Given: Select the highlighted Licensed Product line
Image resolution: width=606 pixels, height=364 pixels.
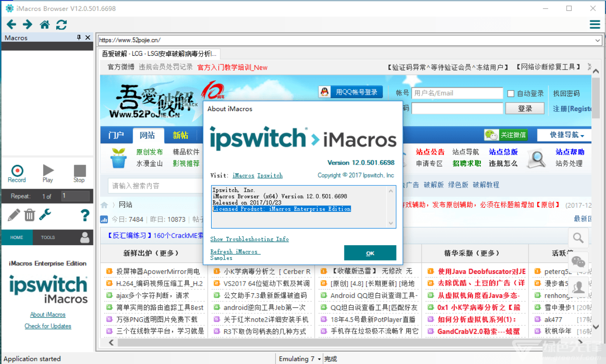Looking at the screenshot, I should (x=281, y=209).
